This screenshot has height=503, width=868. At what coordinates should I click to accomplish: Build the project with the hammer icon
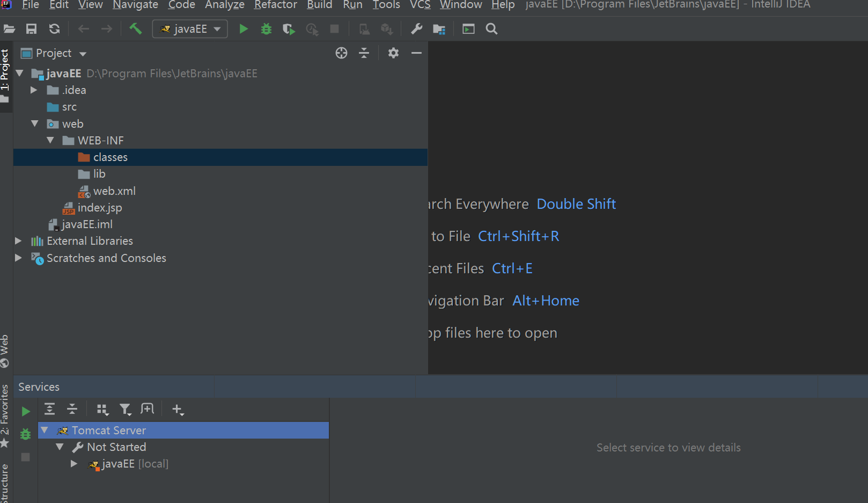pyautogui.click(x=135, y=28)
